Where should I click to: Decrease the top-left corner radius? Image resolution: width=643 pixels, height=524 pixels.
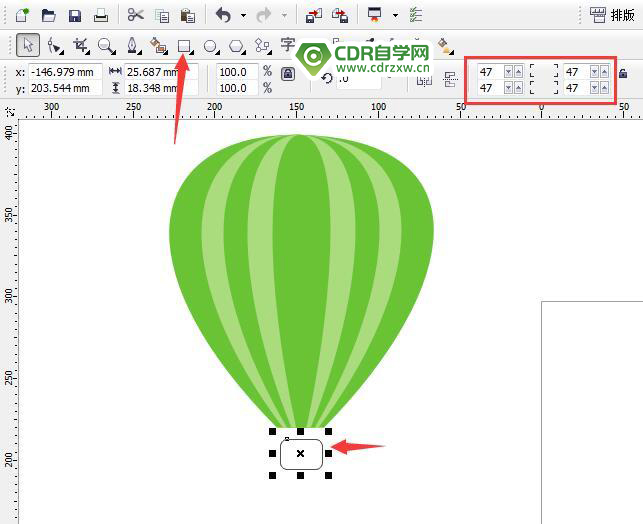508,72
